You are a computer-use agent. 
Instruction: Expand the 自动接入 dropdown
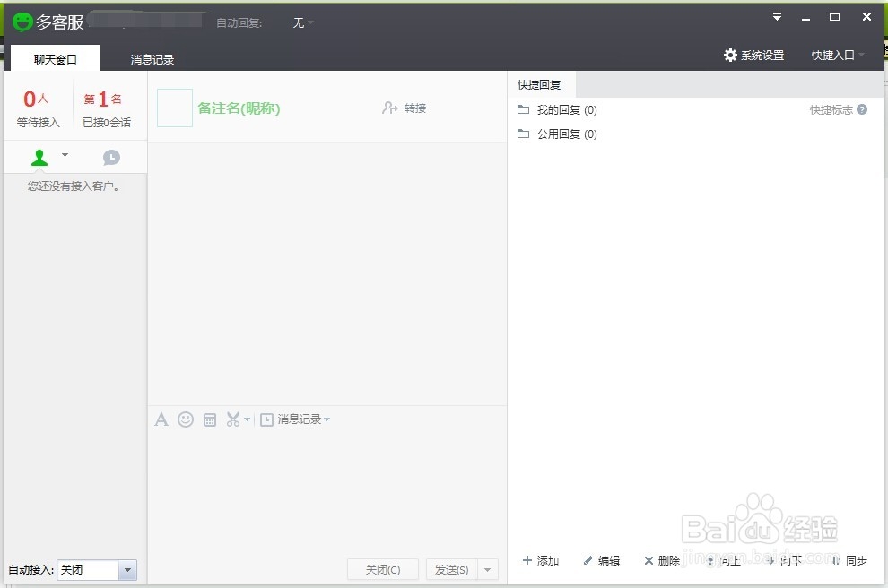127,569
